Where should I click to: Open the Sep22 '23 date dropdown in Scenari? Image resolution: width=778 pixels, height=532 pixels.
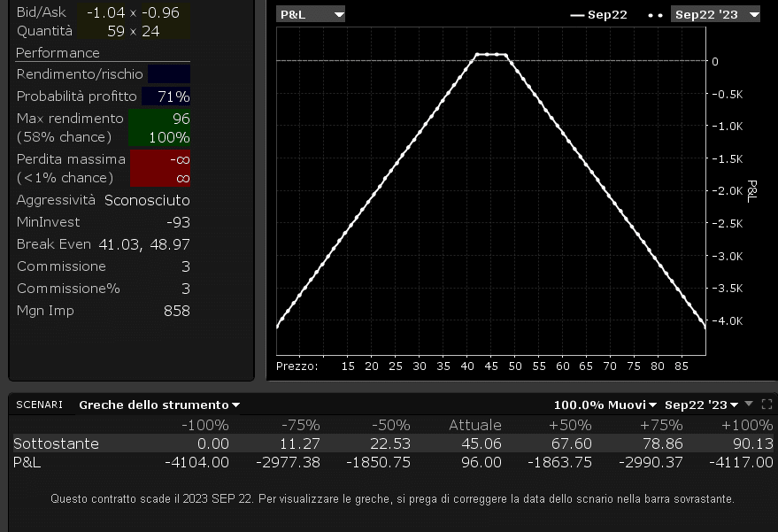700,405
